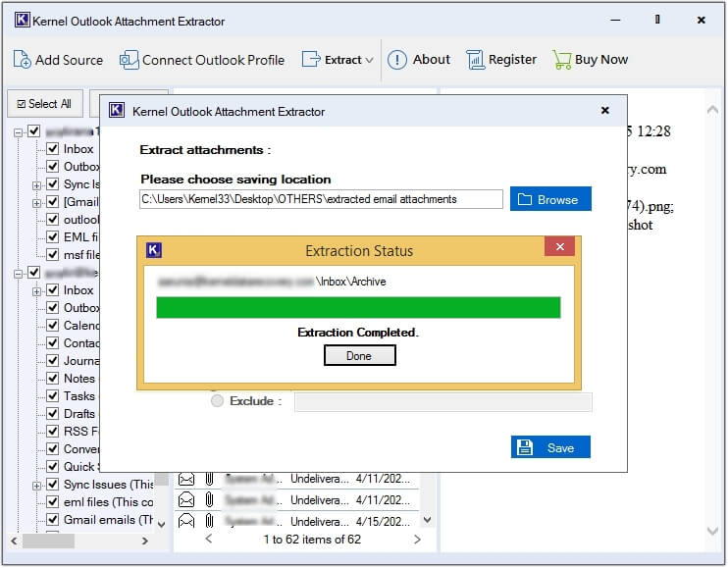Click envelope icon of 4/15 email

[x=186, y=521]
